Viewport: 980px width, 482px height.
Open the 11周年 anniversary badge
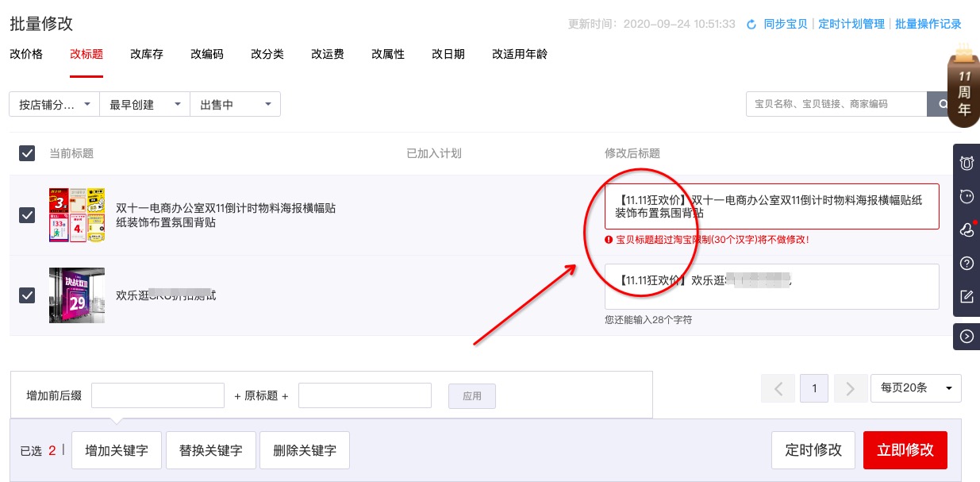[x=963, y=87]
